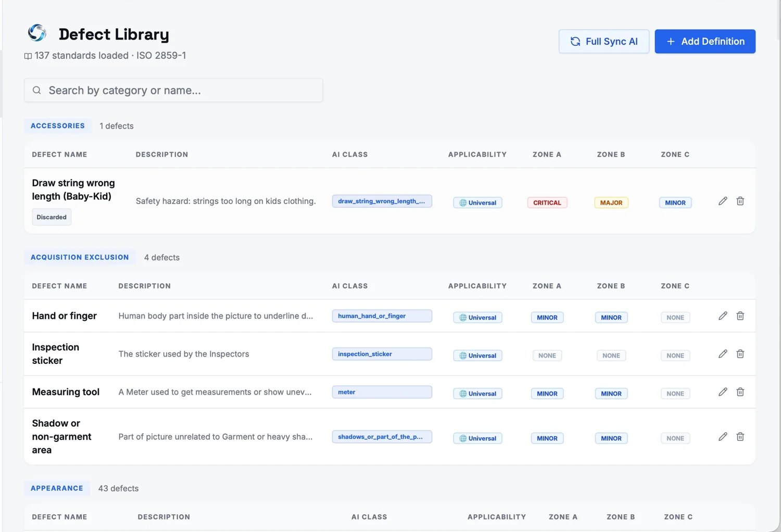Select the ACQUISITION EXCLUSION category tag

80,257
